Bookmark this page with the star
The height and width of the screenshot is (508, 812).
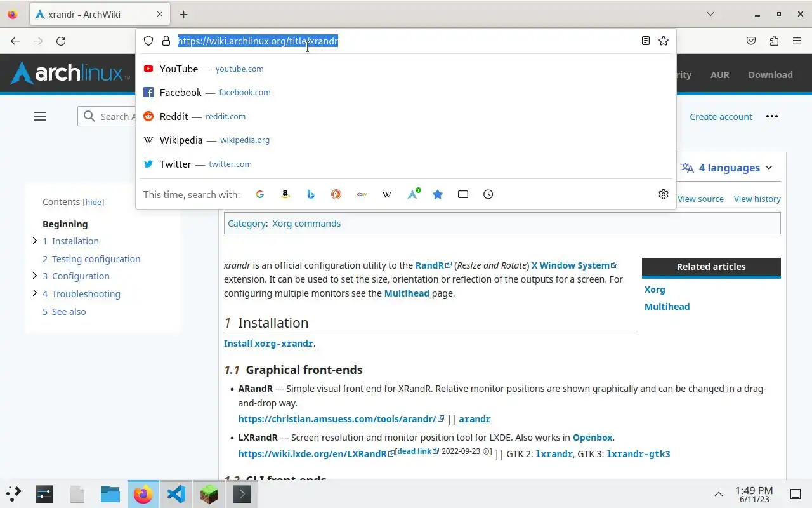click(664, 41)
